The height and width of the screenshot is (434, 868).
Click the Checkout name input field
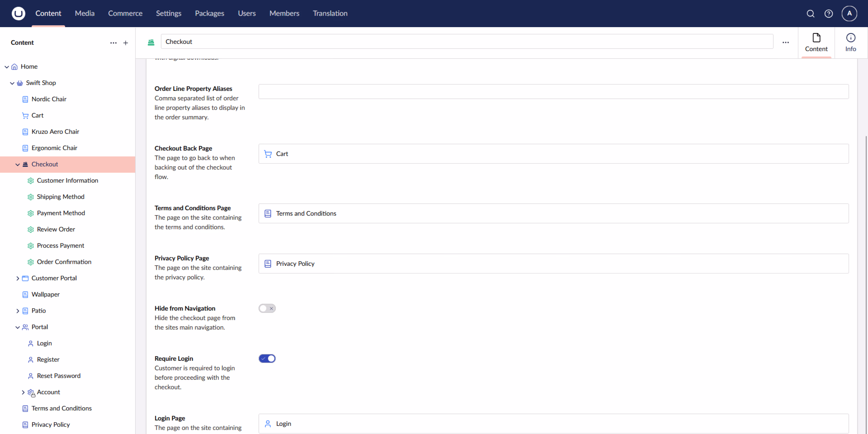(467, 41)
